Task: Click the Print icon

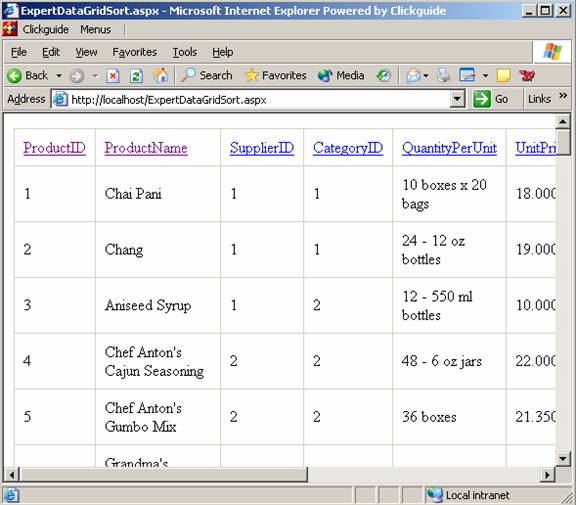Action: 444,76
